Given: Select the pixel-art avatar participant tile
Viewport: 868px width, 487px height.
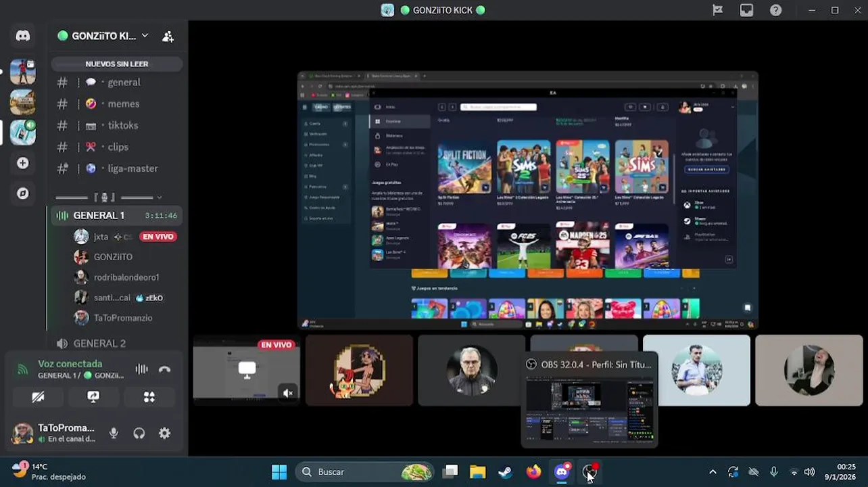Looking at the screenshot, I should coord(359,370).
